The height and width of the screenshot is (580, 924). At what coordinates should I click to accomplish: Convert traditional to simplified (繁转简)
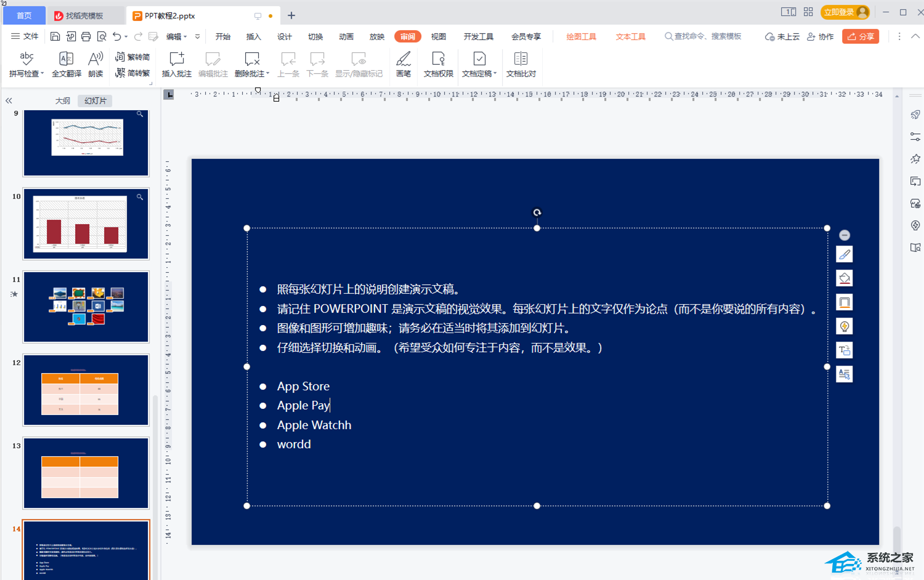coord(132,57)
